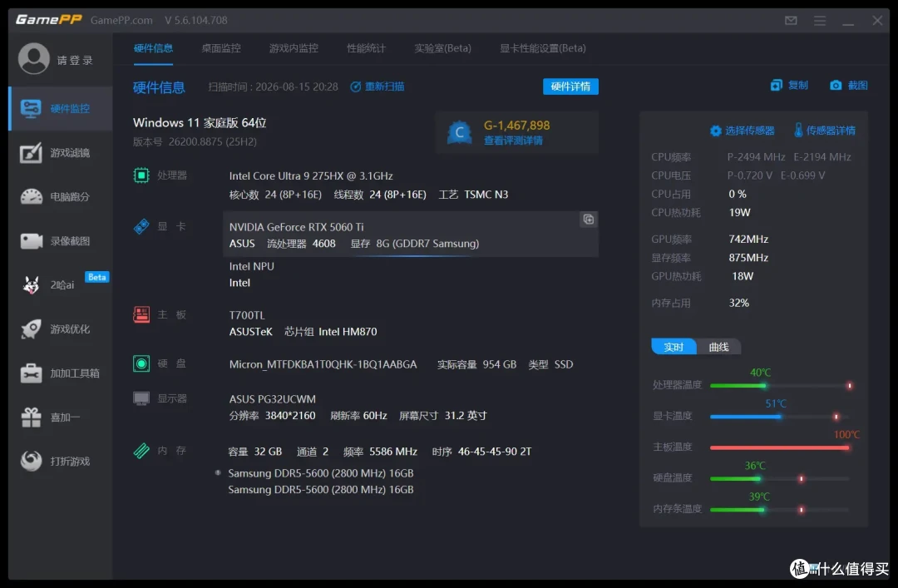Click the first Samsung DDR5-5600 16GB row
898x588 pixels.
click(321, 473)
